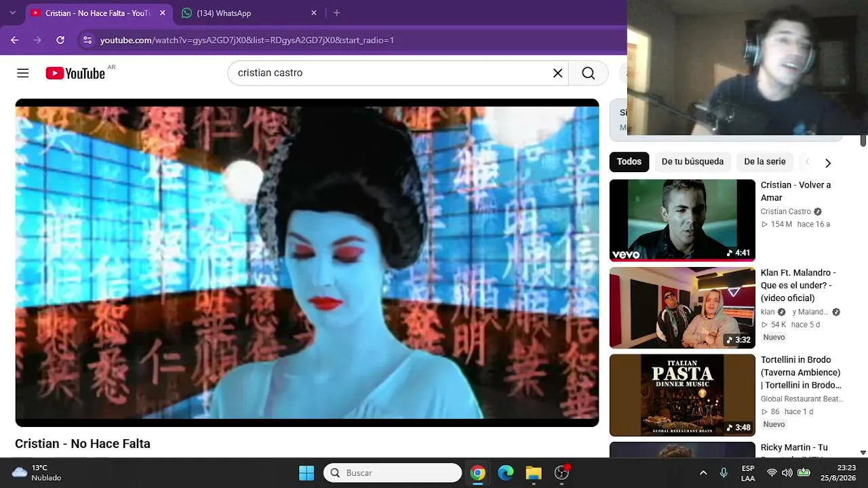868x488 pixels.
Task: Show hidden system tray icons
Action: [x=703, y=473]
